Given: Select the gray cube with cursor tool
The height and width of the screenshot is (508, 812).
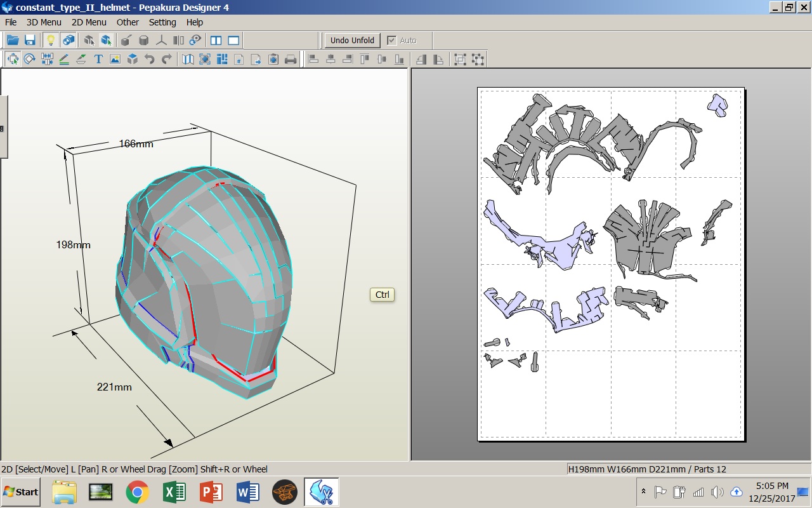Looking at the screenshot, I should (89, 40).
